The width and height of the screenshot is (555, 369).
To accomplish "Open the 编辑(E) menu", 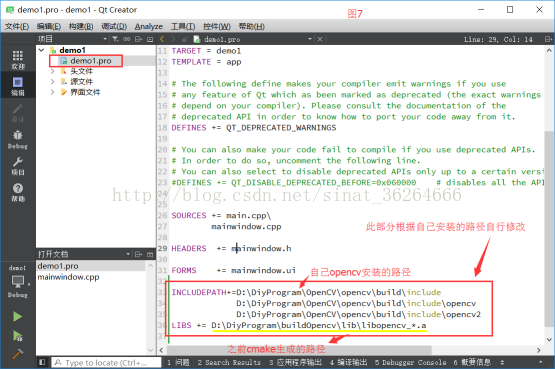I will [x=49, y=27].
